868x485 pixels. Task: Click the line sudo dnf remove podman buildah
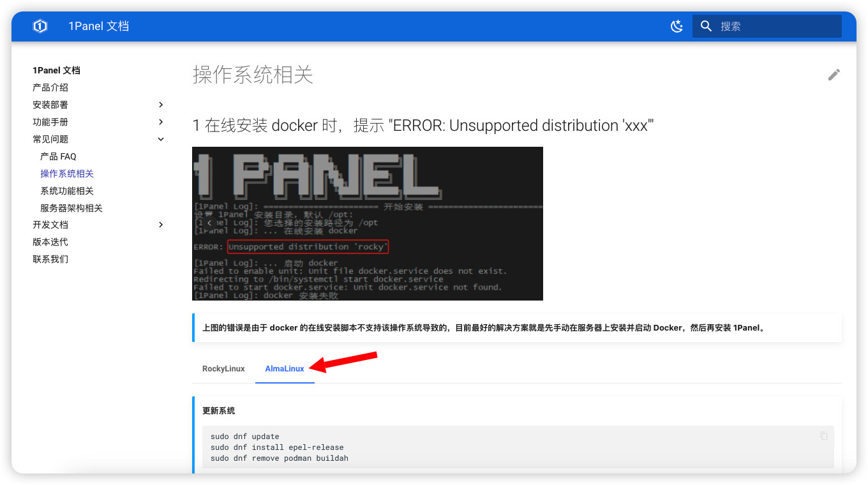pos(280,458)
